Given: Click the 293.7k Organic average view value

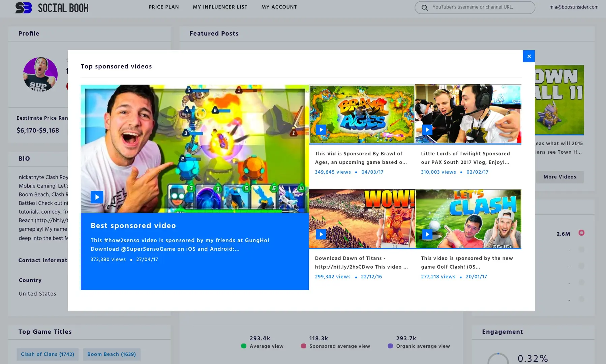Looking at the screenshot, I should coord(406,338).
